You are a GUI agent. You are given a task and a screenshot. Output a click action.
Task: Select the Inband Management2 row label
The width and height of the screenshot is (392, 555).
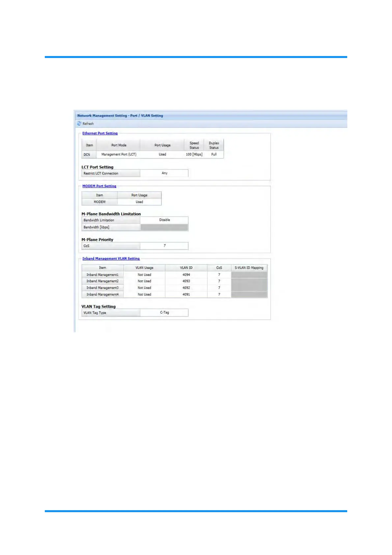pyautogui.click(x=102, y=281)
